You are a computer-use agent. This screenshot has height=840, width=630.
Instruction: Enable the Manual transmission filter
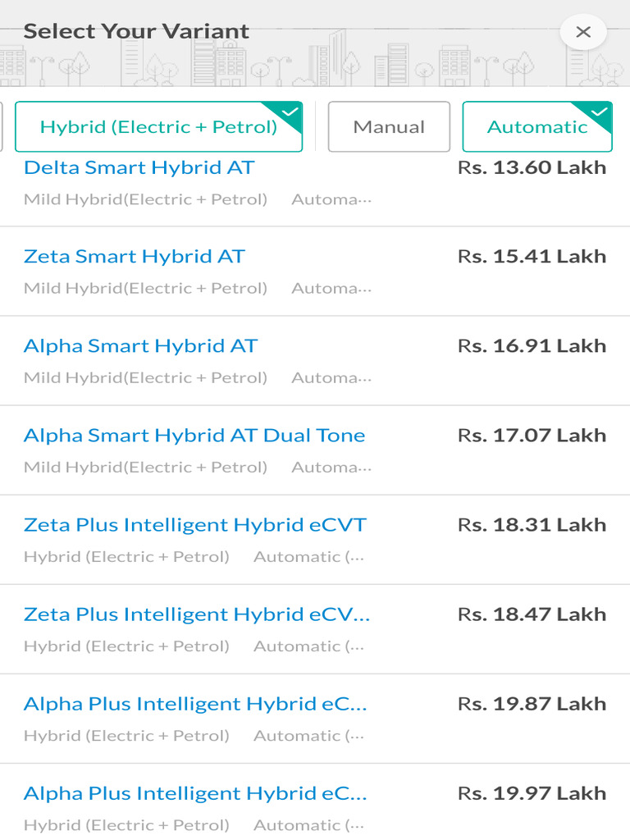tap(389, 127)
